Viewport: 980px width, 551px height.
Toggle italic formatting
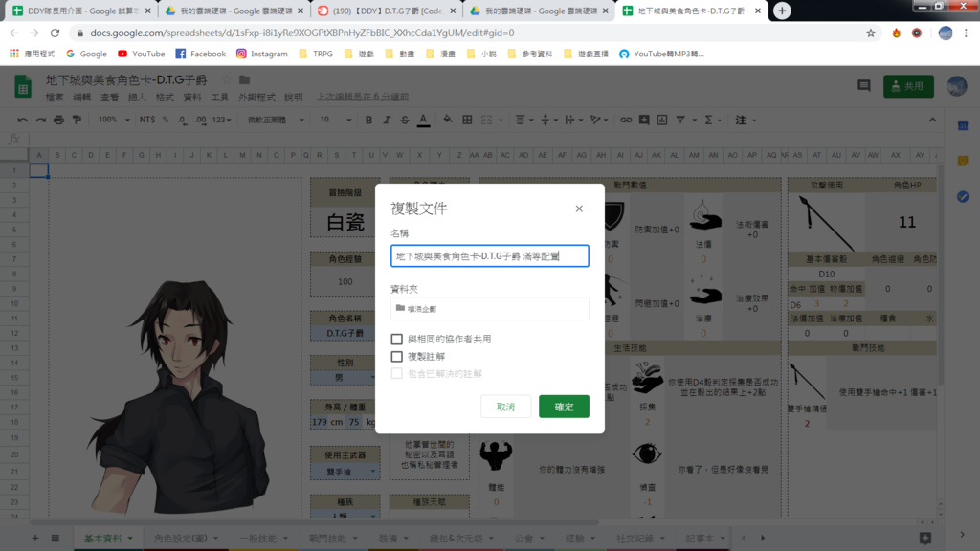(x=387, y=120)
